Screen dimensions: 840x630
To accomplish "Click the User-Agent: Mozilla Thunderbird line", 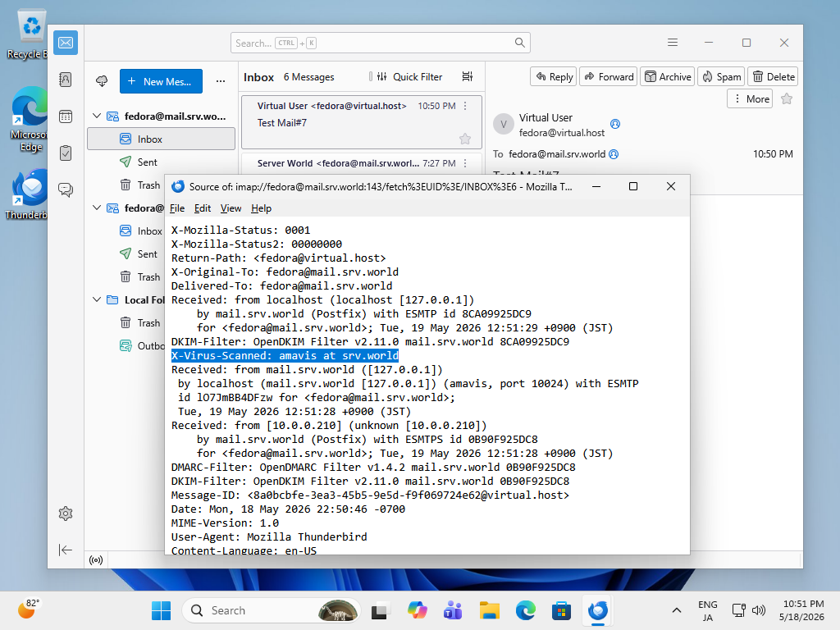I will (269, 536).
